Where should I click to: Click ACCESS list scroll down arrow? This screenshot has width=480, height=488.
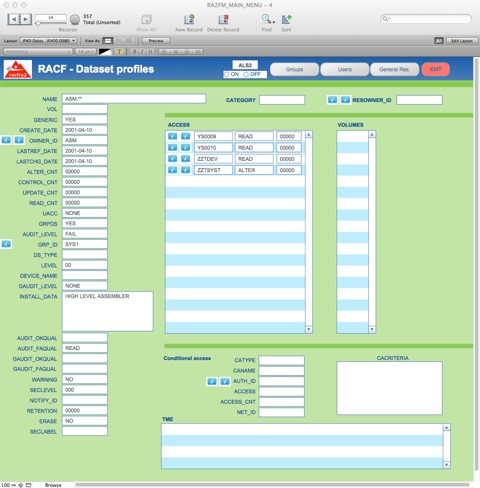pos(309,329)
